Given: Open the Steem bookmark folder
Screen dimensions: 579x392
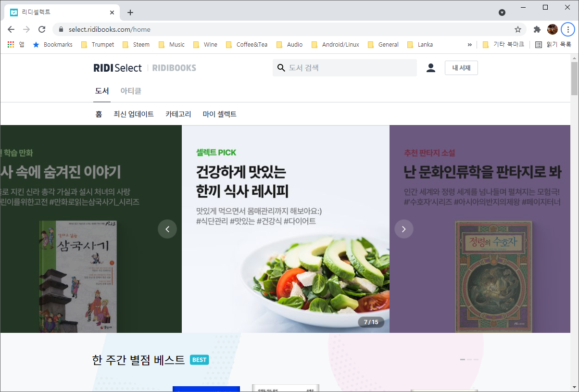Looking at the screenshot, I should (136, 44).
